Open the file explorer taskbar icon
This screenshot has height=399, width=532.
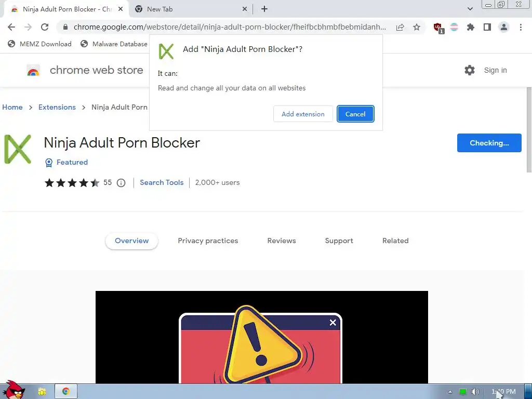[x=42, y=392]
